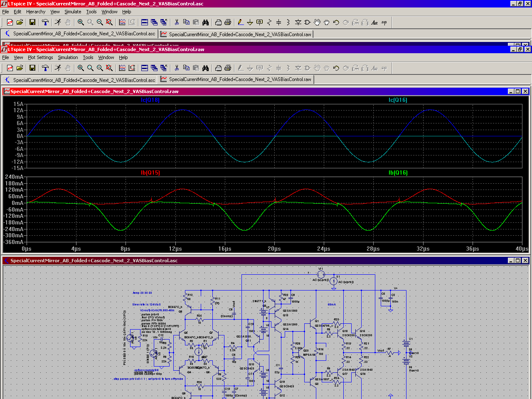This screenshot has width=532, height=399.
Task: Click Tile Windows icon in .asc toolbar
Action: (145, 22)
